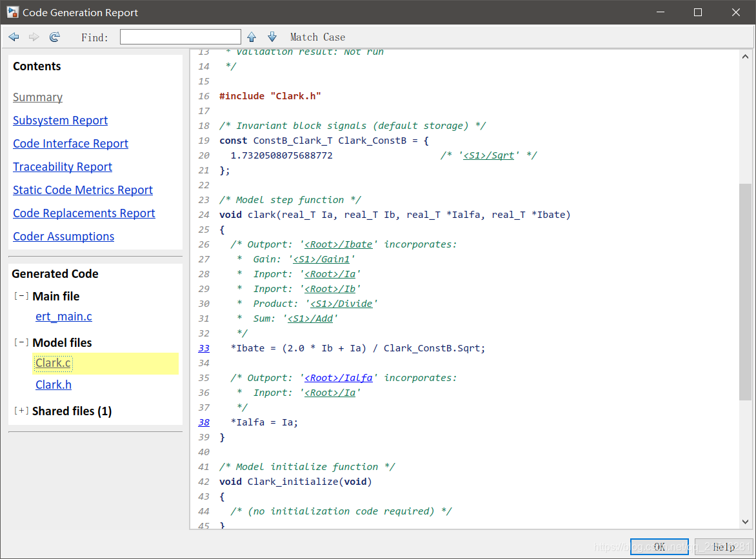Open the Clark.h header file

[x=53, y=384]
